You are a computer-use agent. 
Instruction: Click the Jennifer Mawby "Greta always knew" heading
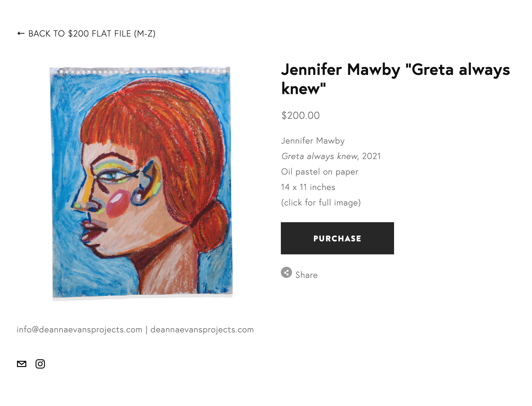(395, 79)
